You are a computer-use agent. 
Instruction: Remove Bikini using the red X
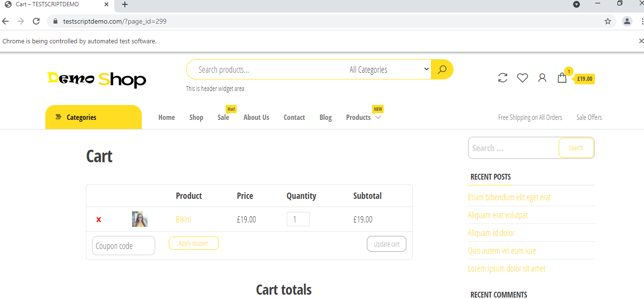click(99, 220)
